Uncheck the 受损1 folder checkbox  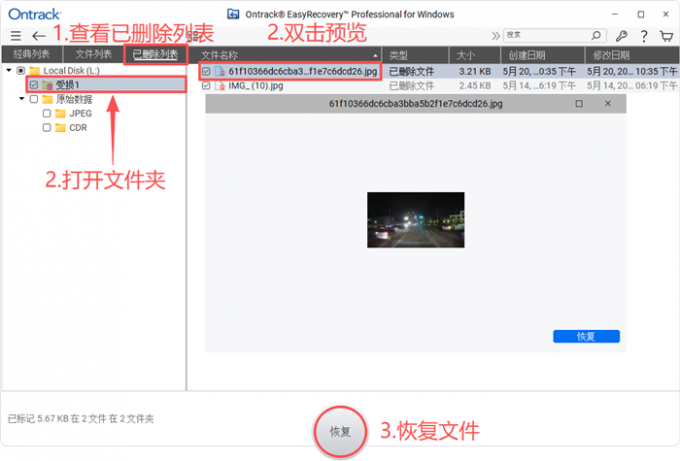point(34,85)
